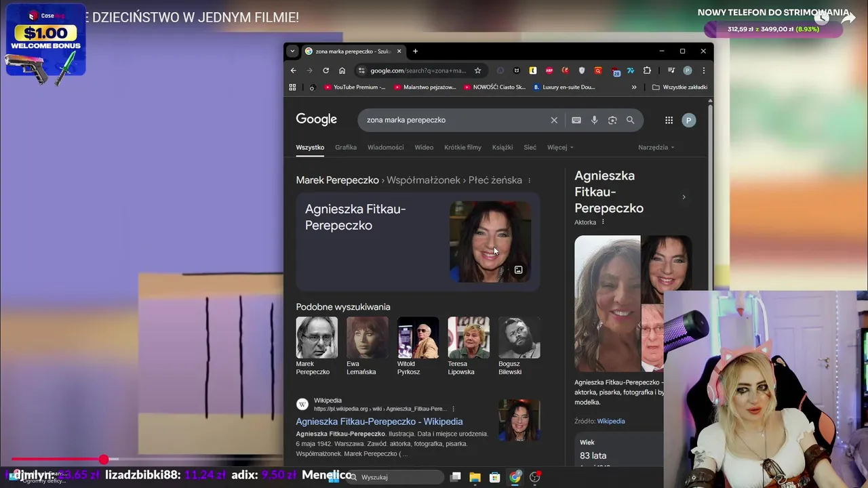
Task: Open the 'NOWOŚĆ! Ciasto Sk...' bookmark
Action: tap(495, 87)
